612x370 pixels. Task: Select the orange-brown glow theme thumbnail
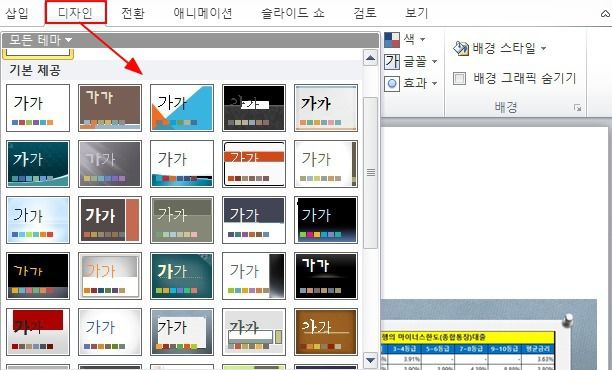(x=326, y=332)
